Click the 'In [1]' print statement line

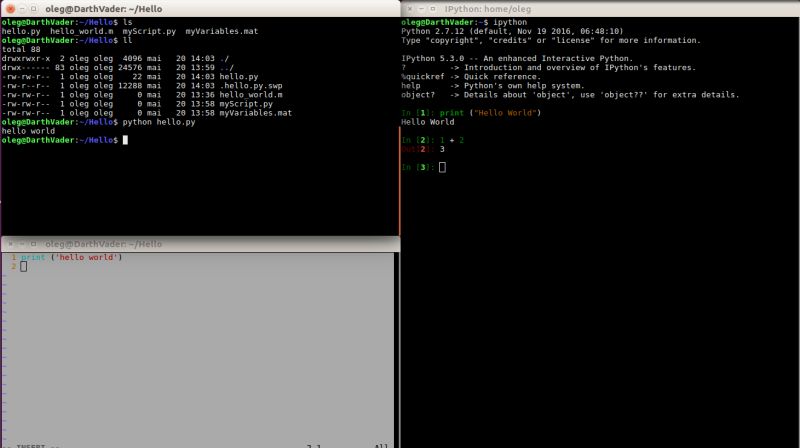471,113
